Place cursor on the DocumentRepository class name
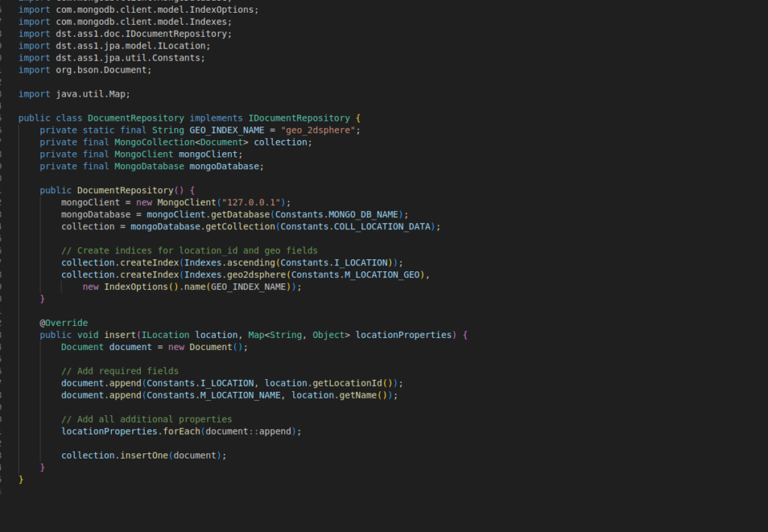The image size is (768, 532). (x=135, y=118)
